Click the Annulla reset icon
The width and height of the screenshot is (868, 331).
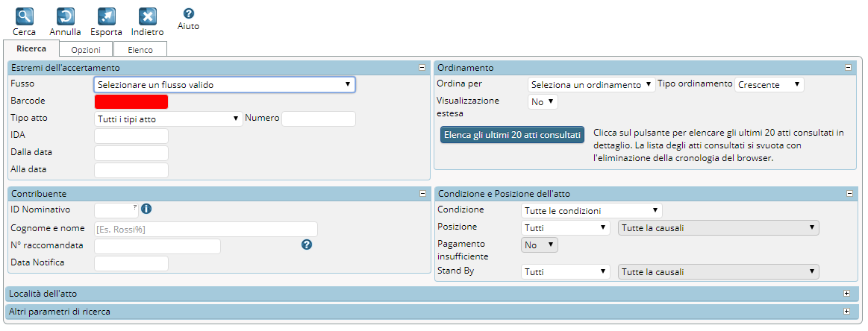point(65,16)
